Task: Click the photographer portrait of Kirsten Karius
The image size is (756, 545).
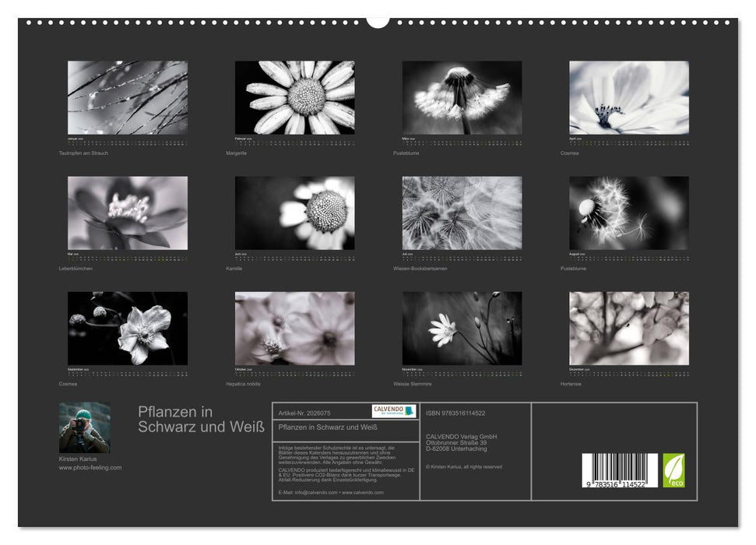Action: pos(84,427)
